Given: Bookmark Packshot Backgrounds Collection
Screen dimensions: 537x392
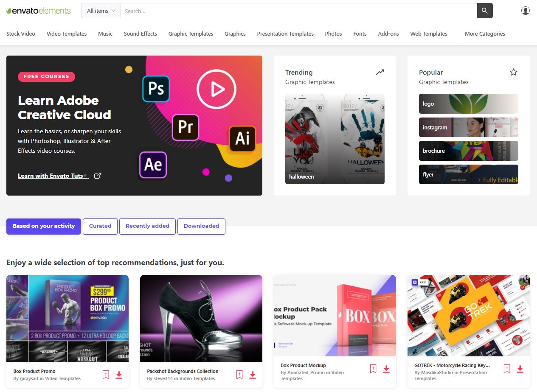Looking at the screenshot, I should point(239,375).
